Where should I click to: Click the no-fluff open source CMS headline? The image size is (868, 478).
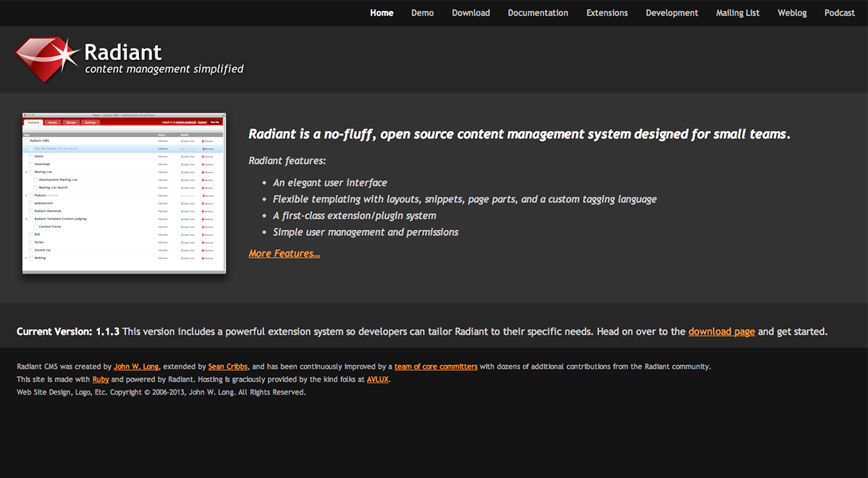(x=519, y=134)
